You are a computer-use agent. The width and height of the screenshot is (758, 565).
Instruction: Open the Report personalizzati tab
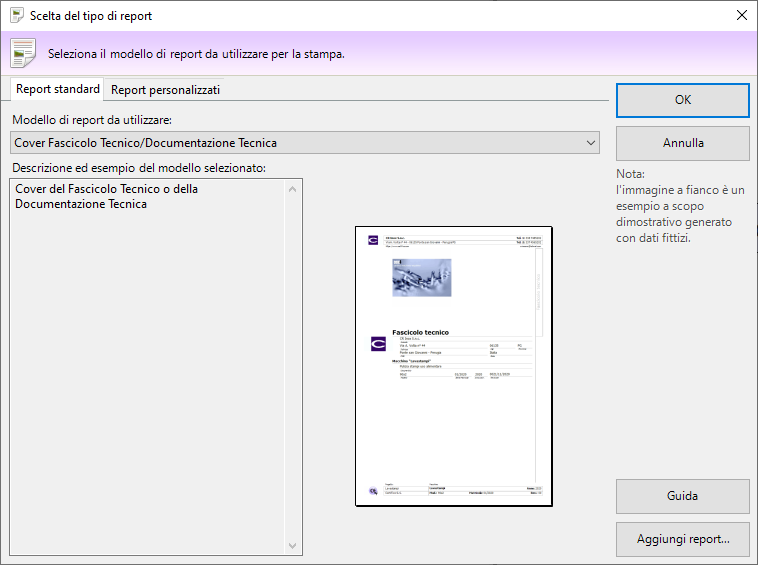point(165,90)
